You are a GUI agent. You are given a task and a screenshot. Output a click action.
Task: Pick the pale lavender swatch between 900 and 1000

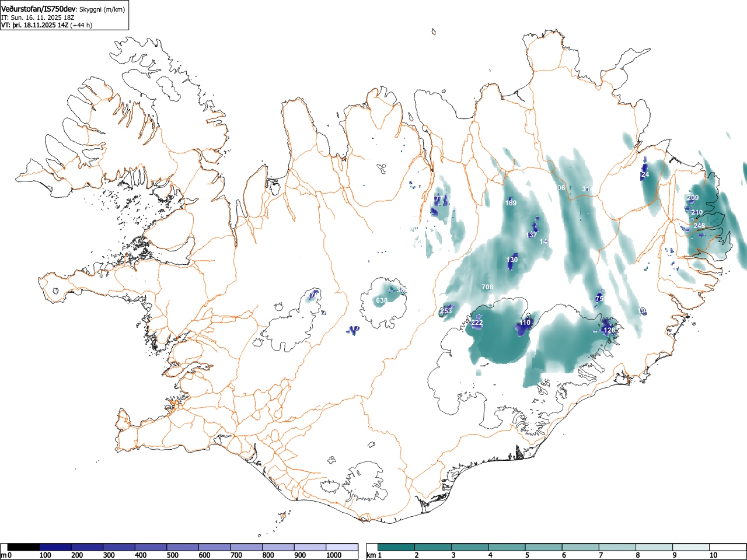pos(310,547)
